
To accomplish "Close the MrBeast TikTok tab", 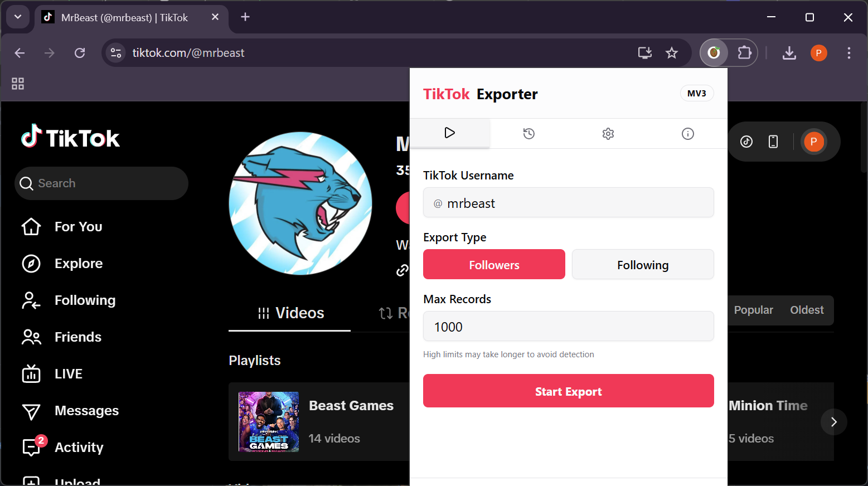I will (215, 17).
